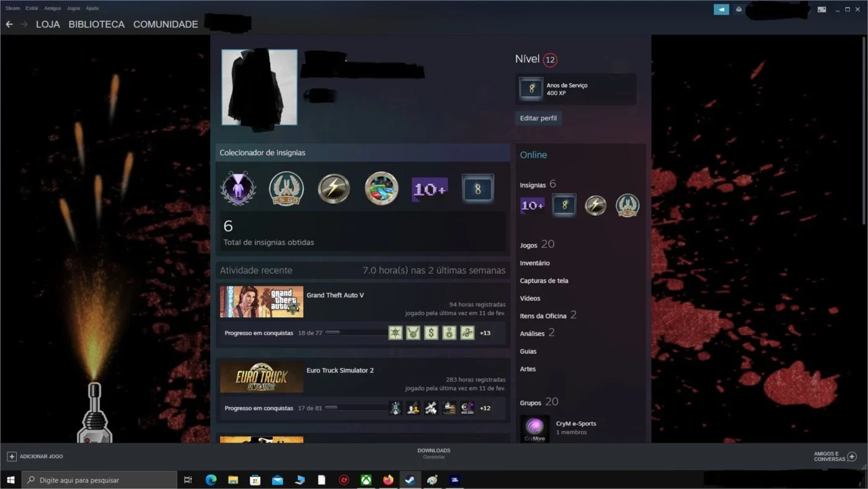This screenshot has width=868, height=489.
Task: Click CS:GO badge under Insígnias sidebar
Action: (x=627, y=205)
